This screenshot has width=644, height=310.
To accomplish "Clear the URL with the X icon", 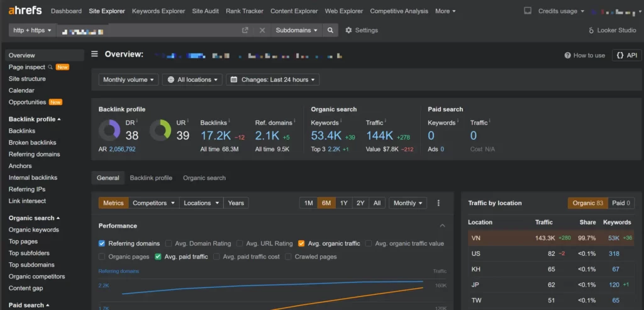I will click(262, 30).
